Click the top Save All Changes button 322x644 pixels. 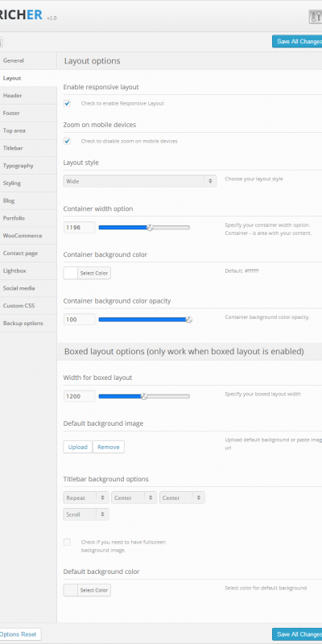point(297,42)
